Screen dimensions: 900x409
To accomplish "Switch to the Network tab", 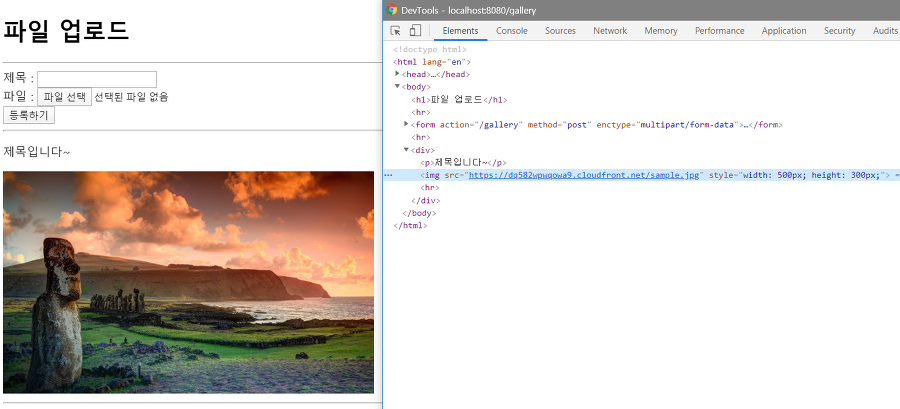I will [x=610, y=31].
